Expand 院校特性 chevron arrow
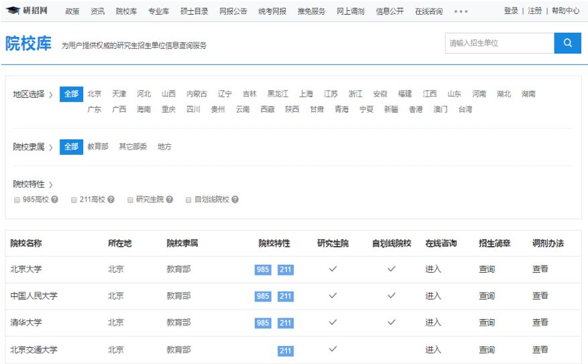Screen dimensions: 588x364 coord(50,184)
